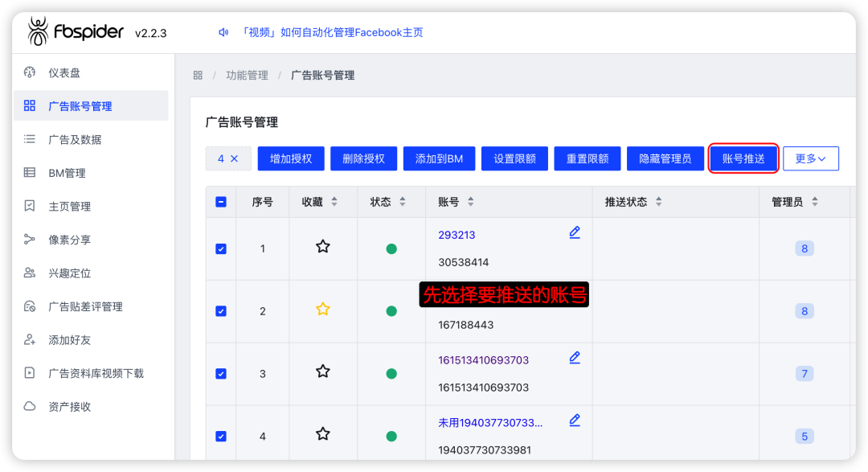
Task: Favorite account 293213 by clicking its star
Action: tap(322, 247)
